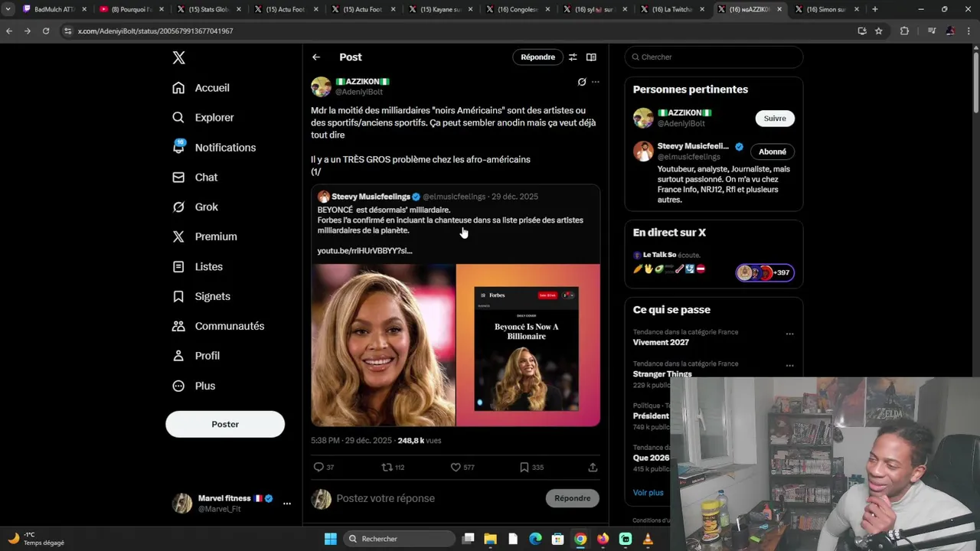Click the Grok explain icon on the post
The width and height of the screenshot is (980, 551).
pyautogui.click(x=582, y=82)
